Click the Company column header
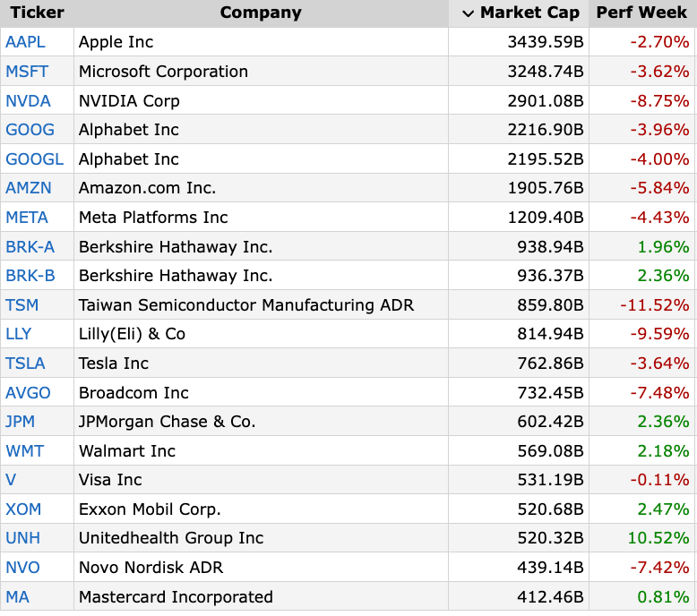 click(x=261, y=13)
